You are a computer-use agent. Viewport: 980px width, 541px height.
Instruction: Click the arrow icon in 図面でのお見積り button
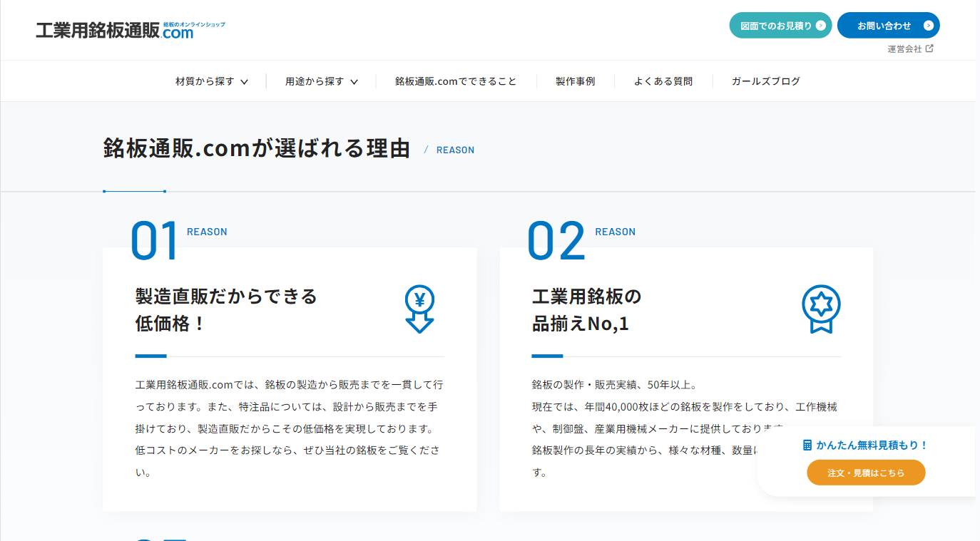point(820,26)
